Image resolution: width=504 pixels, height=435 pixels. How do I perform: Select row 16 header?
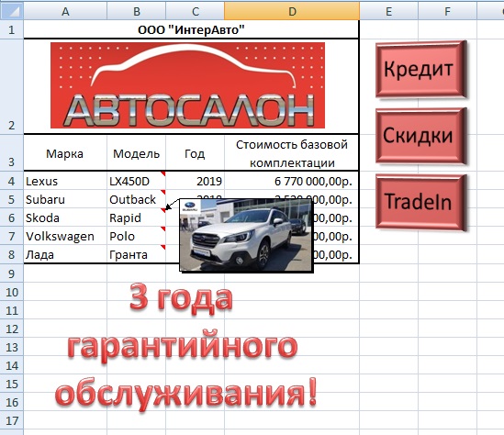(x=12, y=402)
